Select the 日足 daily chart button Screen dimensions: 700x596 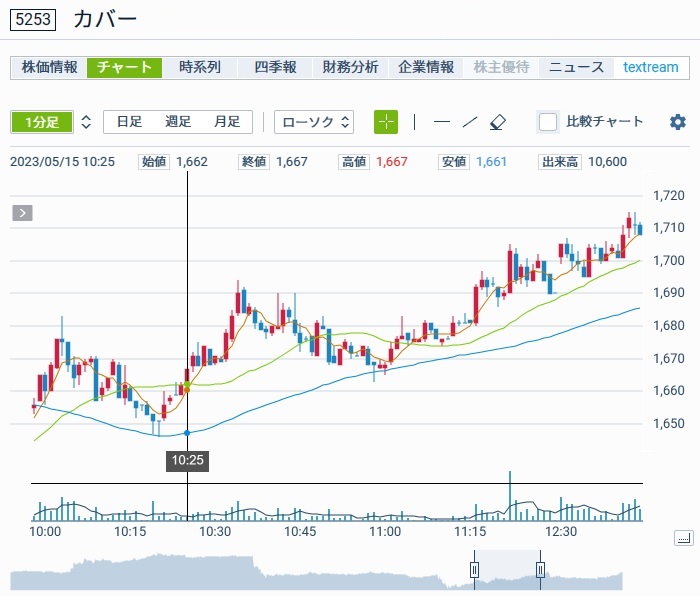(x=129, y=122)
